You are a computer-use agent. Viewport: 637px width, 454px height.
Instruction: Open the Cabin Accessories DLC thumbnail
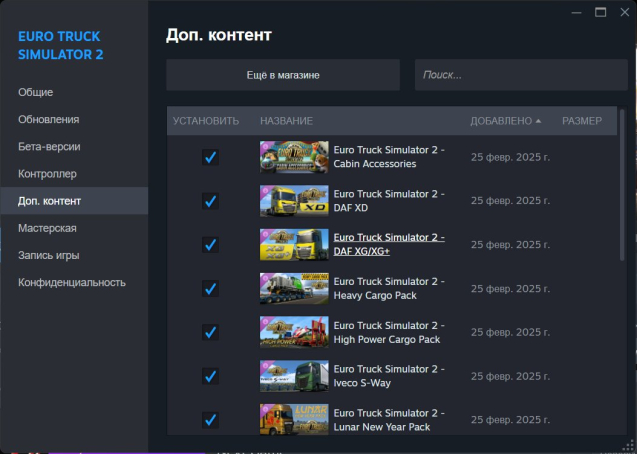coord(294,157)
